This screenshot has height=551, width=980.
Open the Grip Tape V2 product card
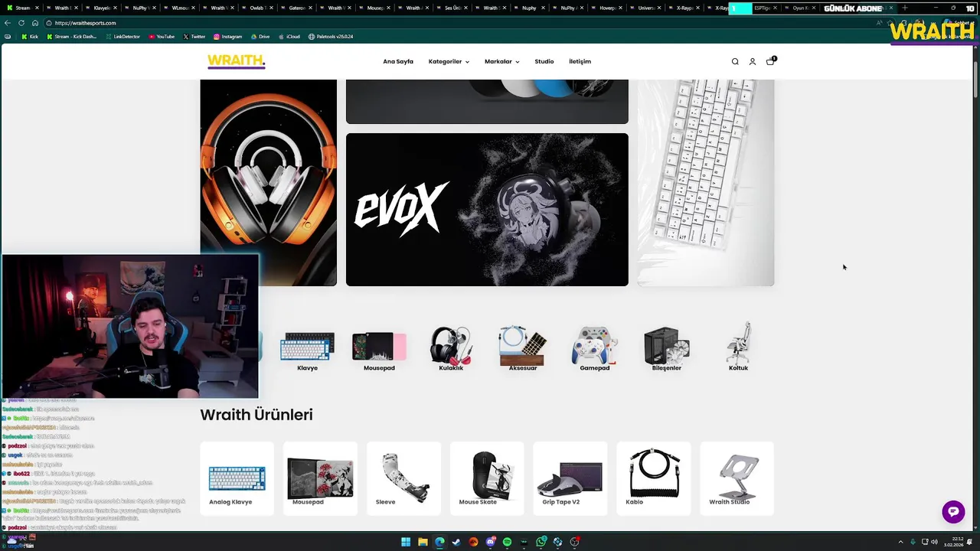click(570, 478)
